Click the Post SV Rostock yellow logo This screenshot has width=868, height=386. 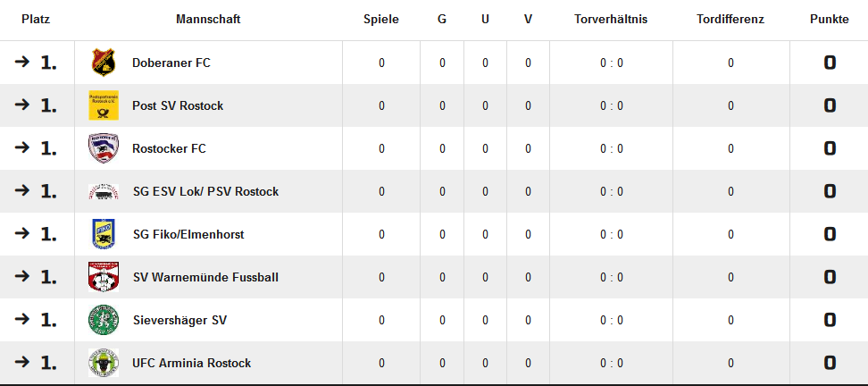click(104, 105)
